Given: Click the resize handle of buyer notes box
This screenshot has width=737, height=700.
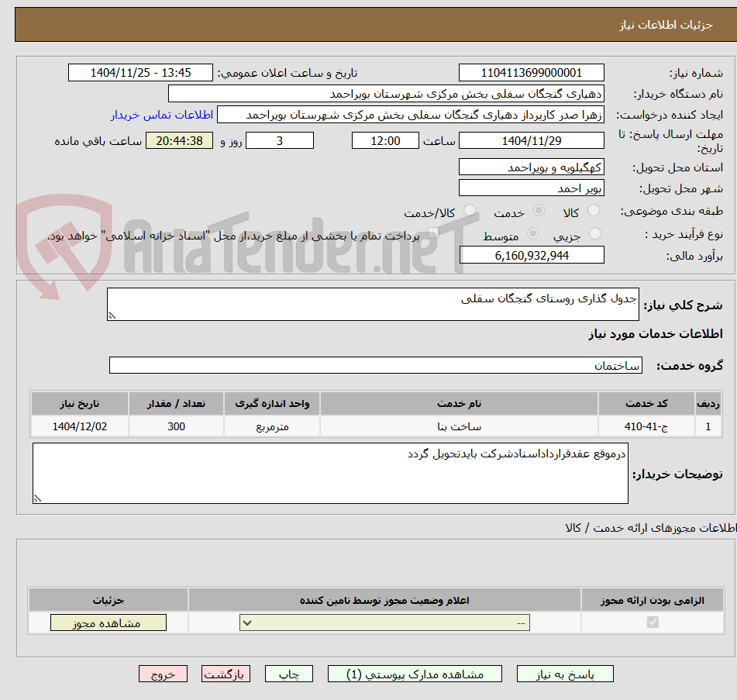Looking at the screenshot, I should pyautogui.click(x=37, y=498).
